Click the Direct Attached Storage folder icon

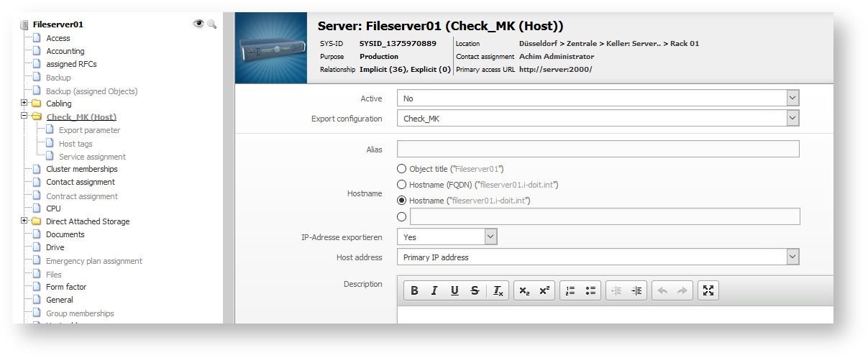click(36, 221)
